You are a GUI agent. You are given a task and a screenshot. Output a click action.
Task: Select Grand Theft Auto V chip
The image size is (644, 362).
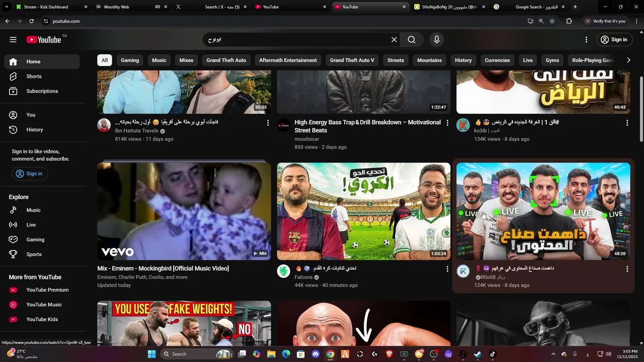352,60
